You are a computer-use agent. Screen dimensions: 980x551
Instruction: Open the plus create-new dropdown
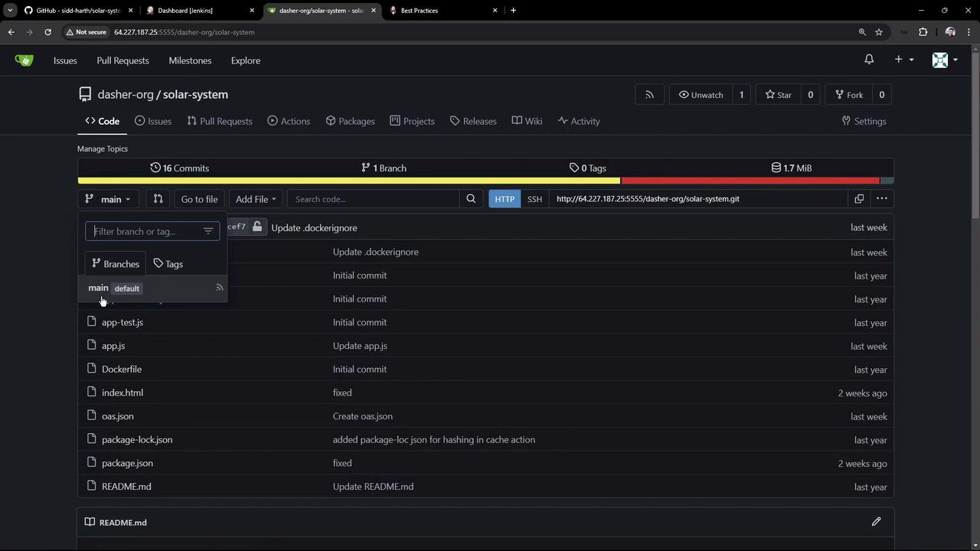[x=904, y=60]
